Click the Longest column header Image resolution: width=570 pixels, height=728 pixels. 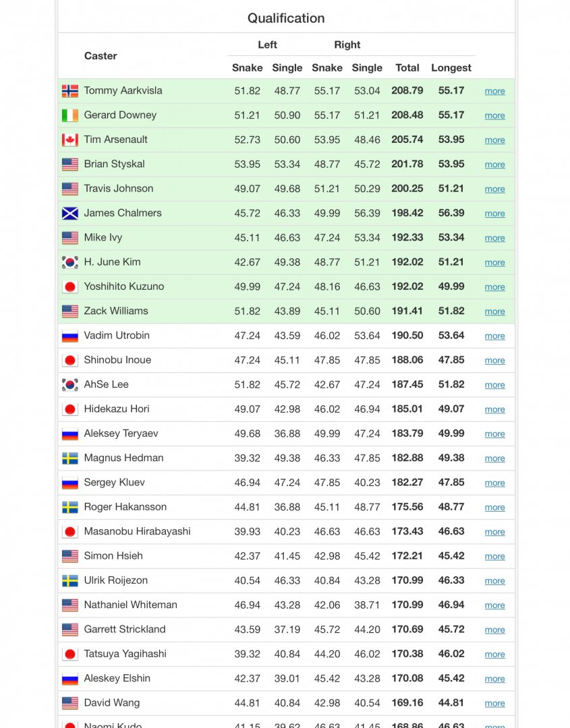pyautogui.click(x=451, y=67)
